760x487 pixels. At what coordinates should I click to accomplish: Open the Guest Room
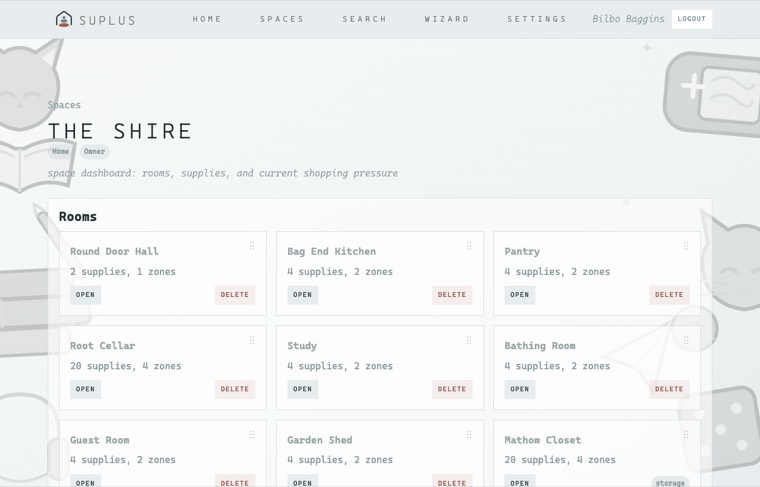click(85, 481)
